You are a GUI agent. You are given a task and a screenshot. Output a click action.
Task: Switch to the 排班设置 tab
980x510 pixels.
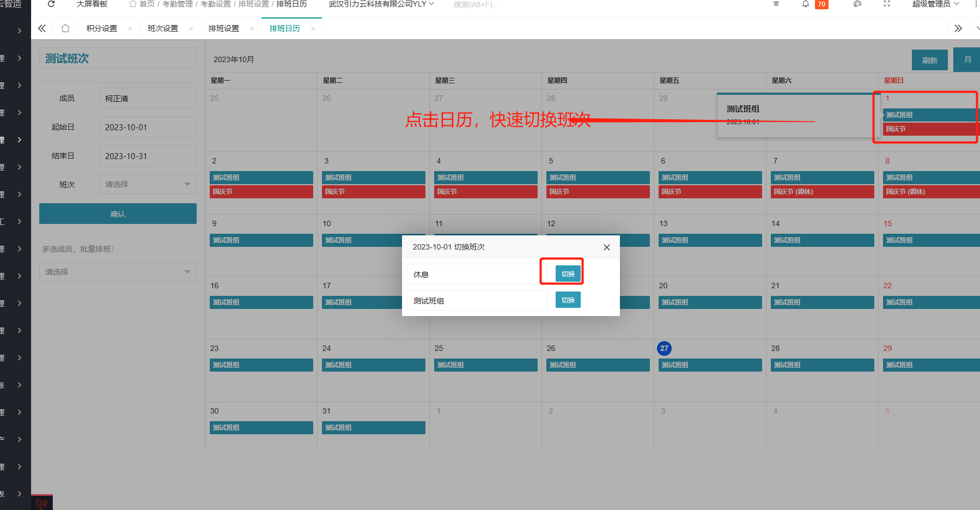pyautogui.click(x=223, y=28)
